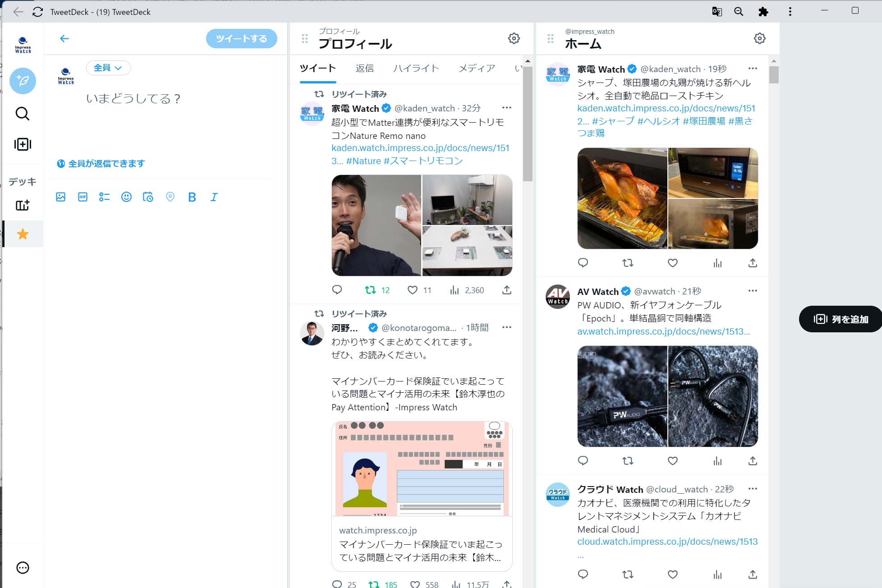Like the AV Watch tweet
Viewport: 882px width, 588px height.
point(672,461)
